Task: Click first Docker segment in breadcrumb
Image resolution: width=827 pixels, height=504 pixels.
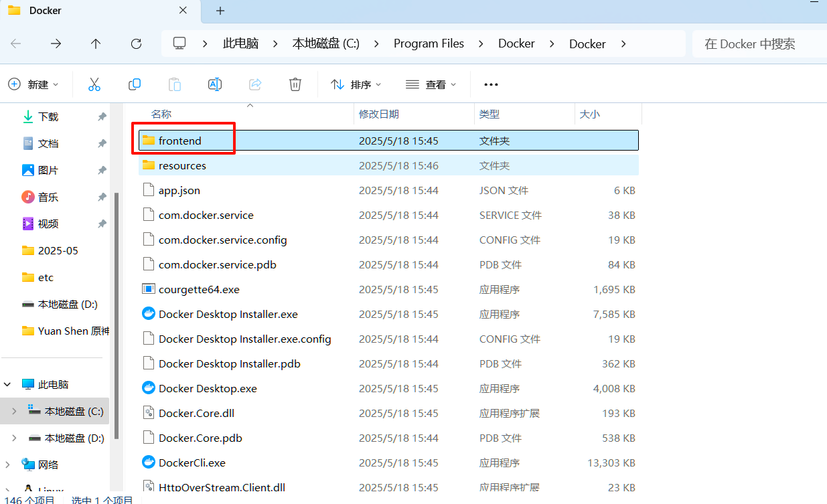Action: point(516,44)
